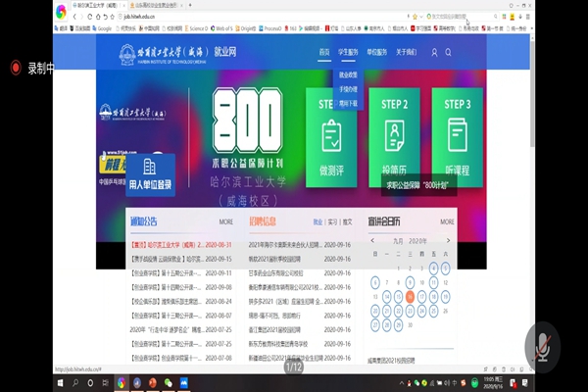Bookmark this page with the toolbar star next to the undo arrow

112,17
